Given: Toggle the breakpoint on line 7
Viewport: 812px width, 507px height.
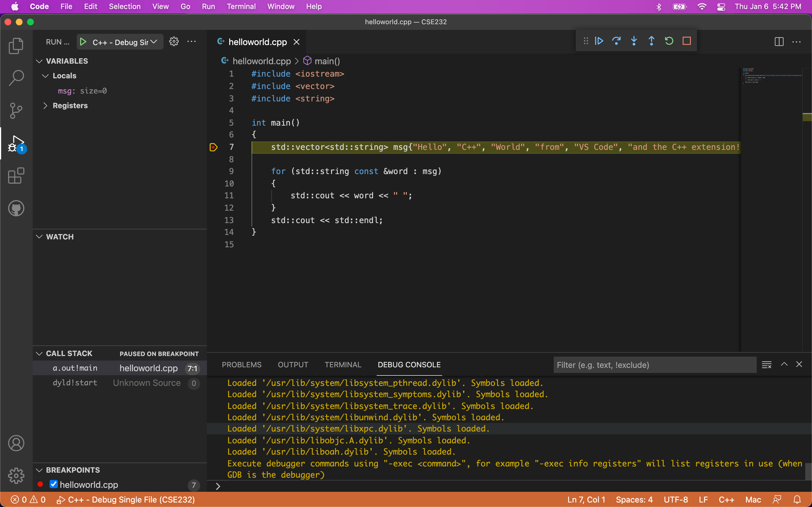Looking at the screenshot, I should pos(213,147).
